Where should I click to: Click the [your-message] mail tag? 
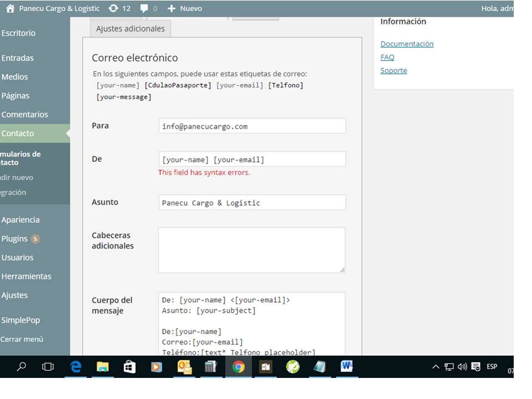[124, 97]
